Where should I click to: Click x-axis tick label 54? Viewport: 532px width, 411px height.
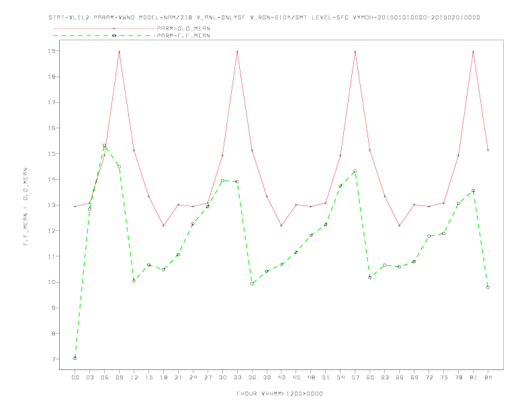click(341, 377)
